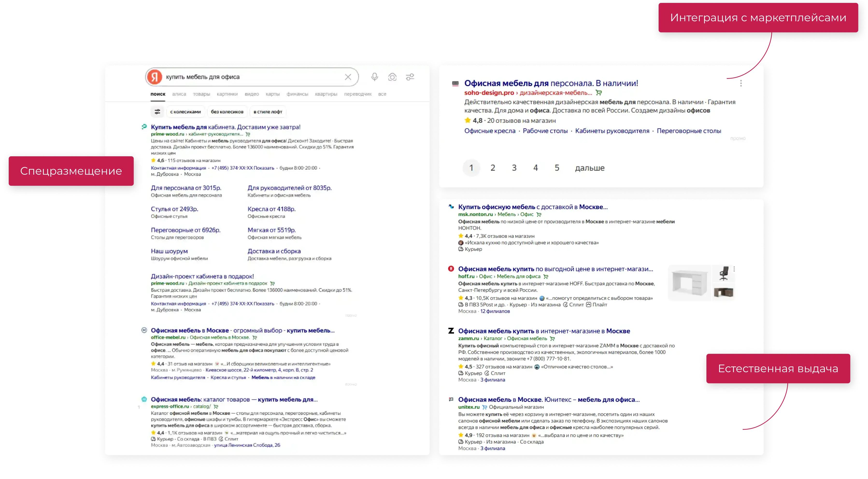The image size is (868, 479).
Task: Switch to the 'товары' tab
Action: pyautogui.click(x=201, y=94)
